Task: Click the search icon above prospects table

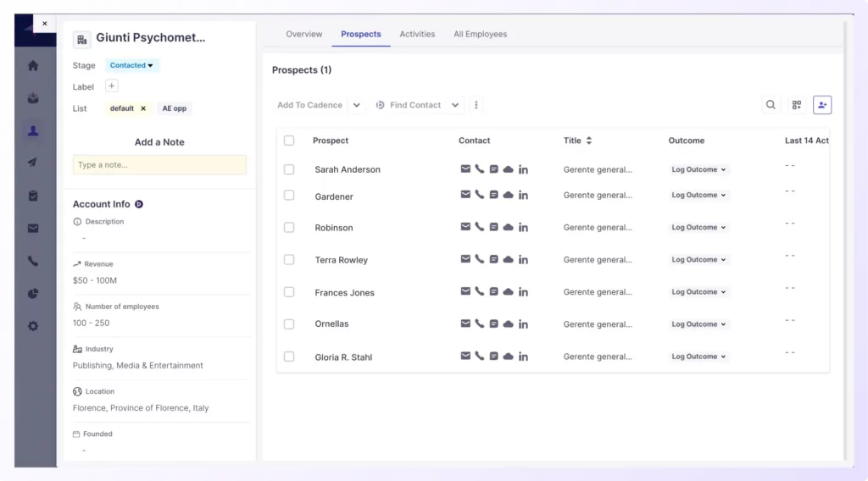Action: click(771, 104)
